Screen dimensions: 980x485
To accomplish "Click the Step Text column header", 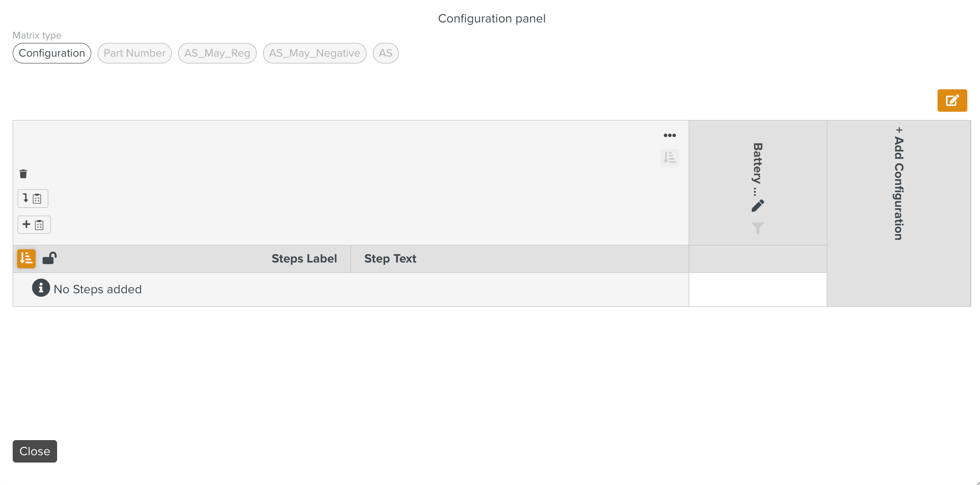I will (390, 259).
